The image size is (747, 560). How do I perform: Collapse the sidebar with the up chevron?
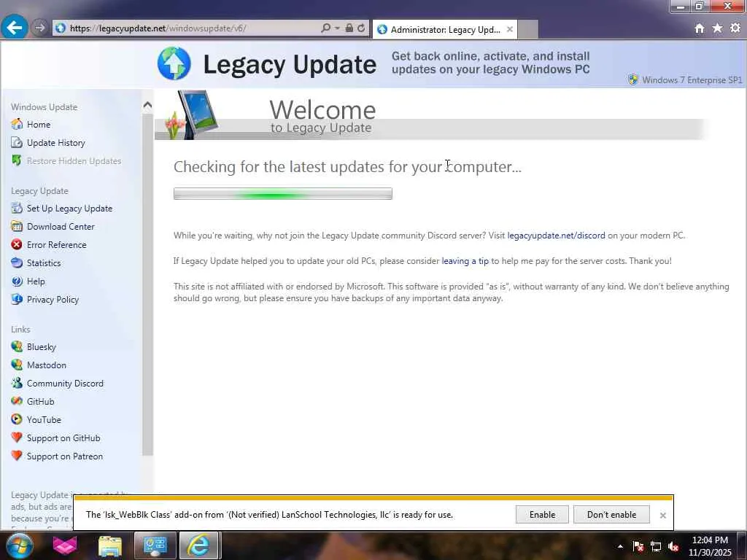tap(147, 105)
